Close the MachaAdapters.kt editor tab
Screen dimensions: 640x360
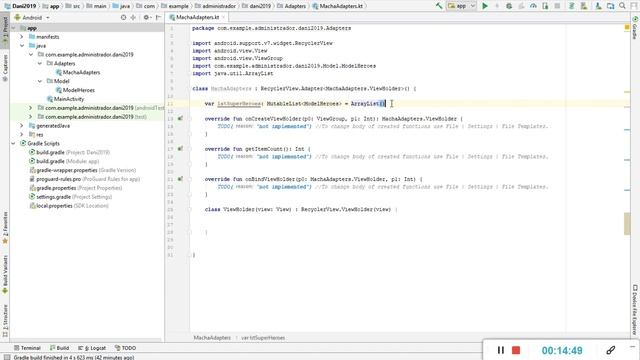224,18
